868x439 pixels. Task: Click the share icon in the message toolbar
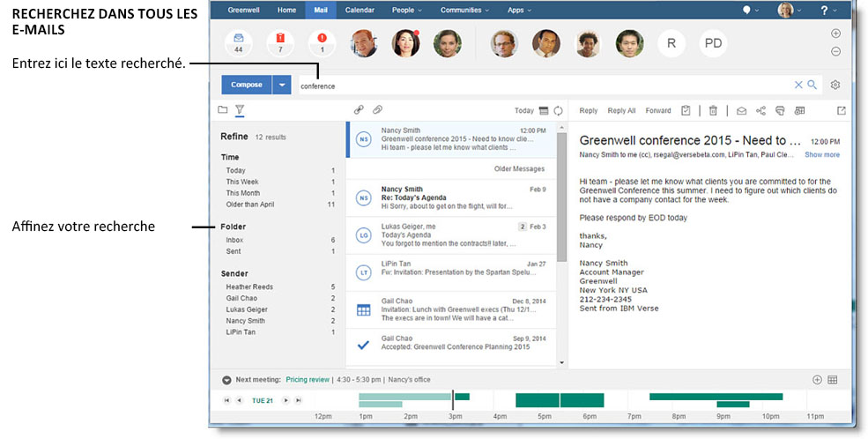761,111
